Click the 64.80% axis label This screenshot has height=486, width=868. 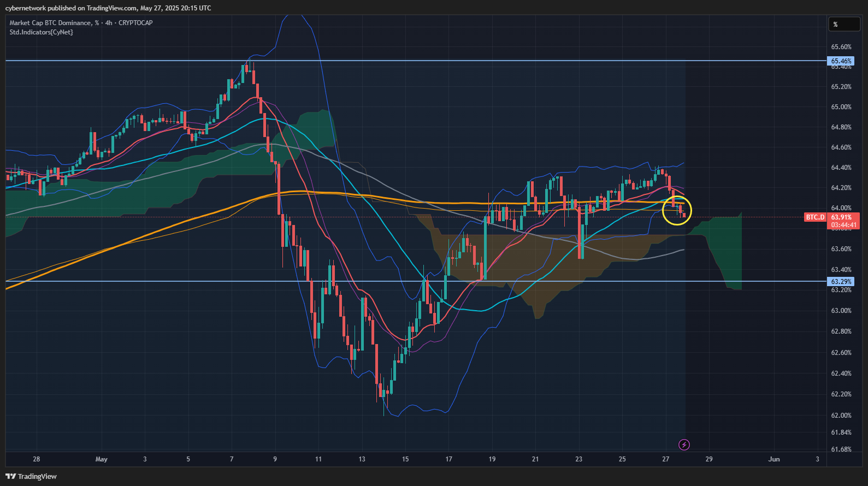click(x=841, y=127)
